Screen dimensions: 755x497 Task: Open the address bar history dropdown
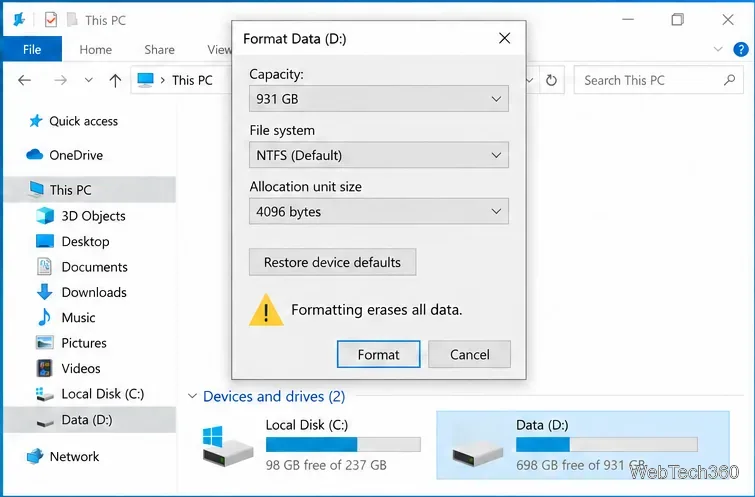530,80
